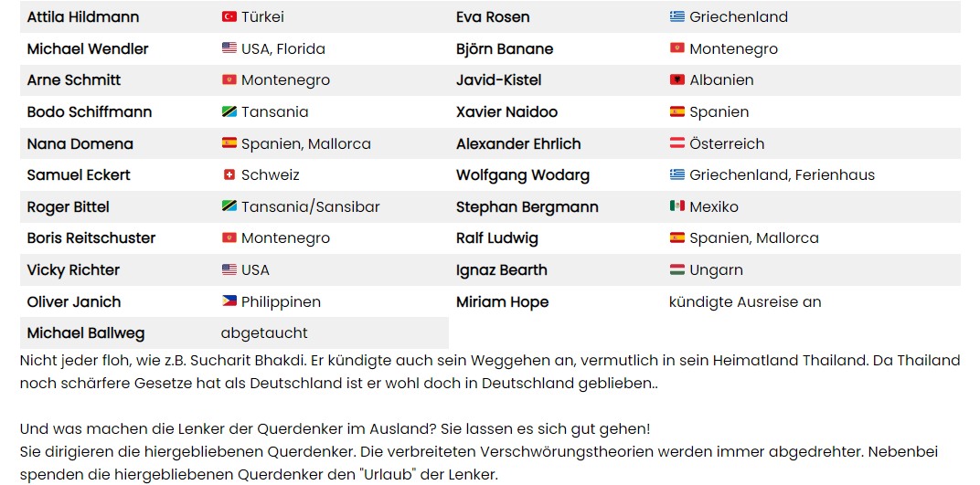Click the name Wolfgang Wodarg
The image size is (980, 485).
[523, 175]
